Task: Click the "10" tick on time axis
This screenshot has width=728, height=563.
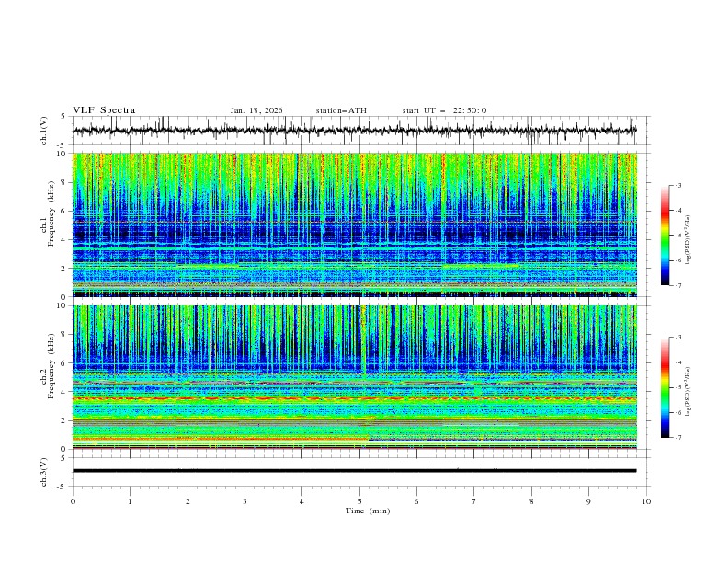Action: pyautogui.click(x=646, y=501)
